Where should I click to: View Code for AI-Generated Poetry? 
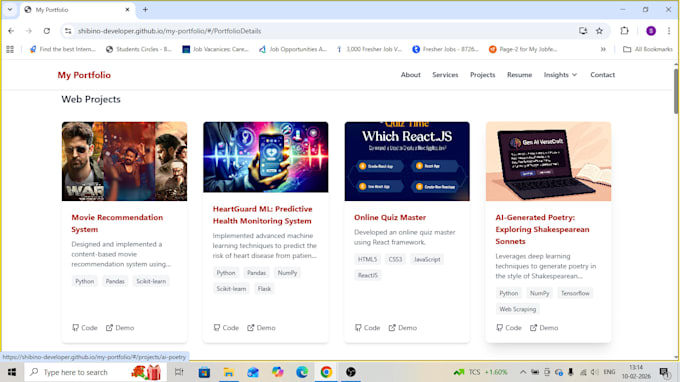509,328
